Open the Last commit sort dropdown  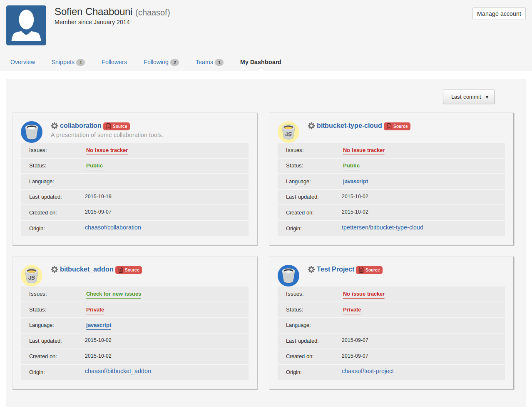469,97
